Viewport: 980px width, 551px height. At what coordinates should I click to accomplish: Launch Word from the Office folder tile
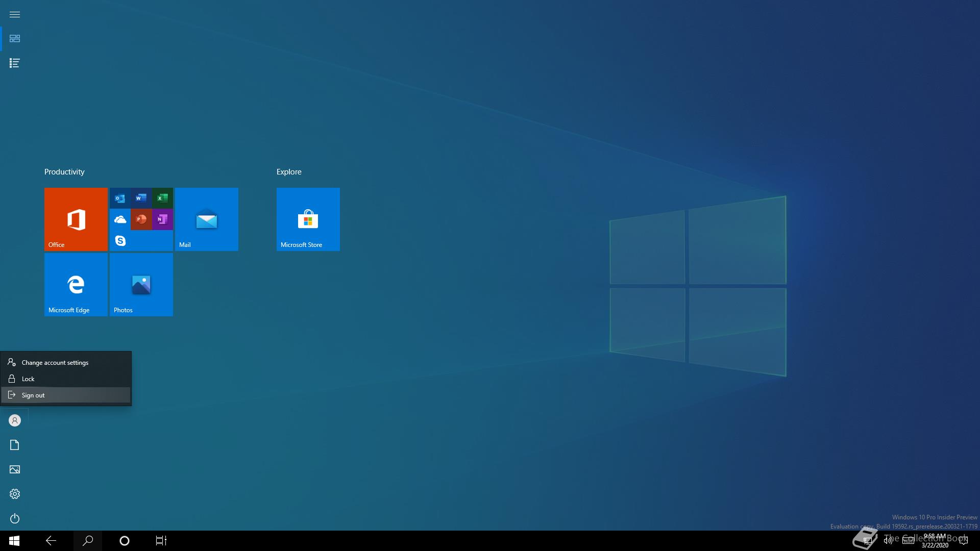point(141,198)
